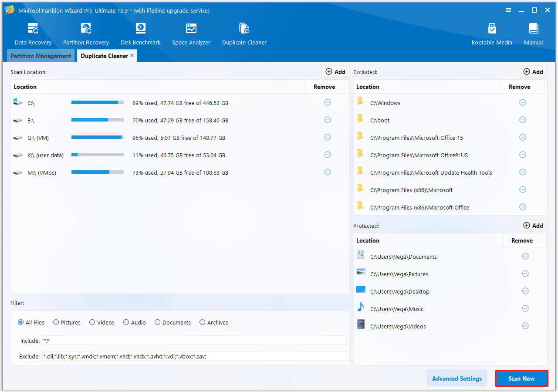Select Microsoft Update Health Tools excluded entry
The width and height of the screenshot is (558, 392).
pyautogui.click(x=449, y=172)
